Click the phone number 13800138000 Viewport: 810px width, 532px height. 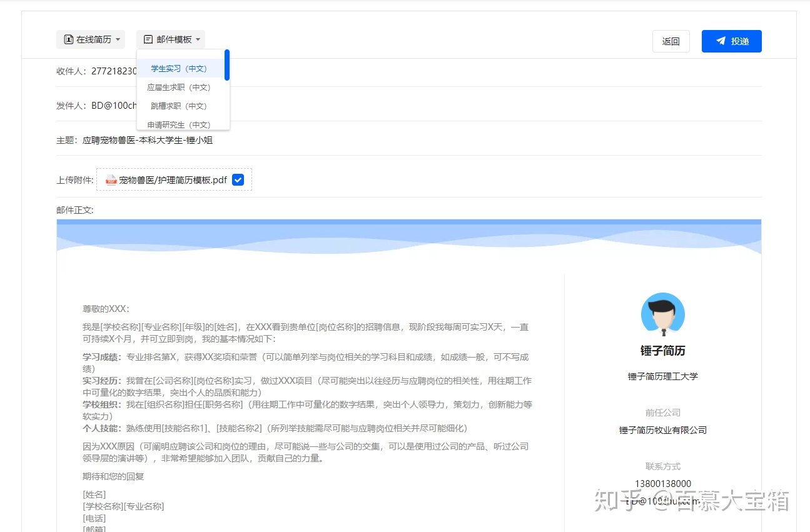(662, 483)
